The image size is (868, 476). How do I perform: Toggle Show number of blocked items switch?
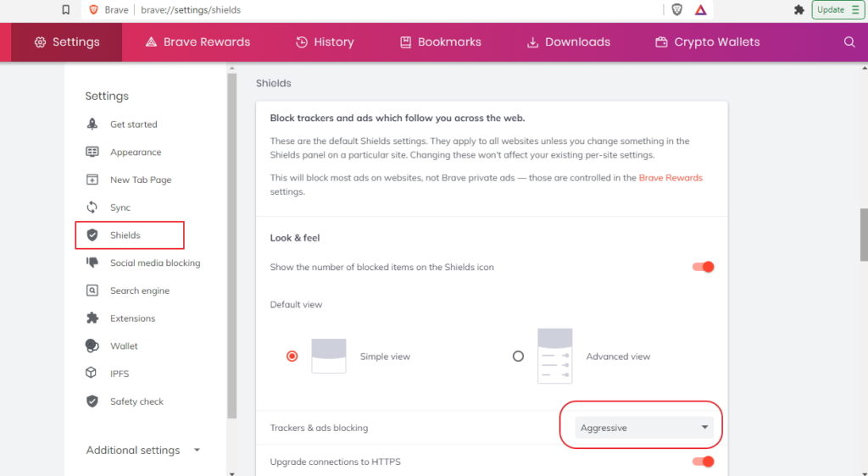point(704,267)
